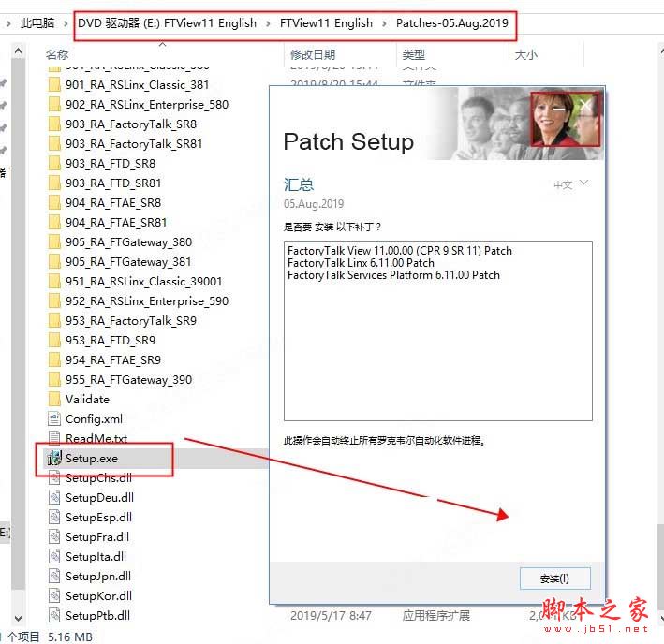Sort files by the 修改日期 column header

pyautogui.click(x=313, y=54)
